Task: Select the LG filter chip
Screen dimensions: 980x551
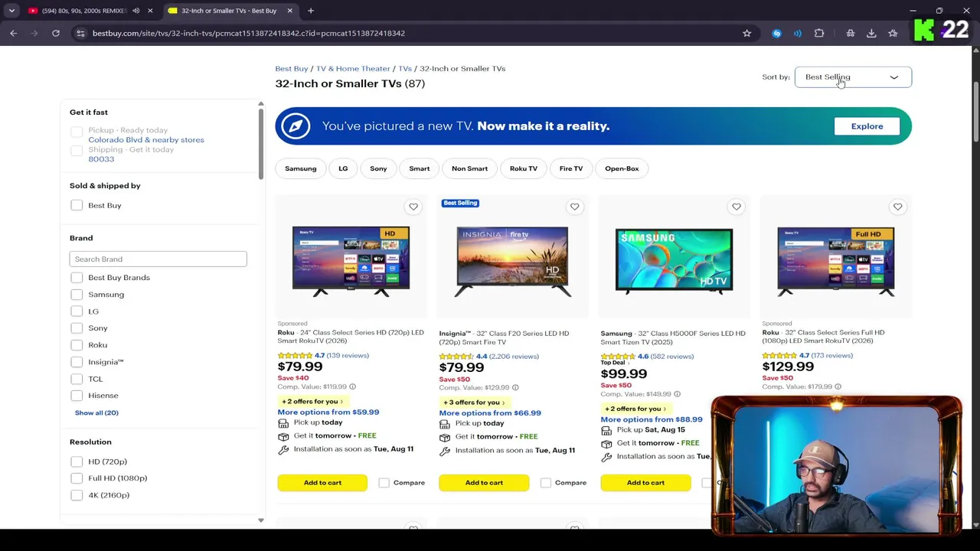Action: point(343,168)
